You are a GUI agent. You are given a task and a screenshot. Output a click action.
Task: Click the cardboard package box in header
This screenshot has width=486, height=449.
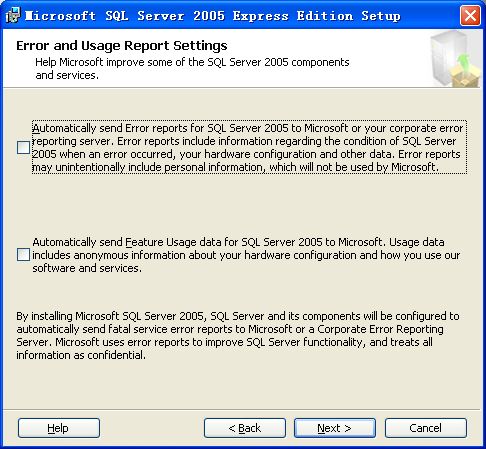pos(466,77)
